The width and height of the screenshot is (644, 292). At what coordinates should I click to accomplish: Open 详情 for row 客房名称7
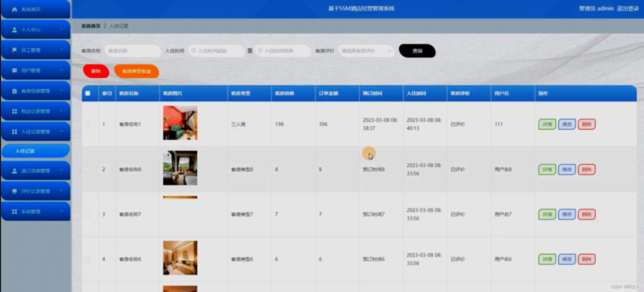(547, 214)
